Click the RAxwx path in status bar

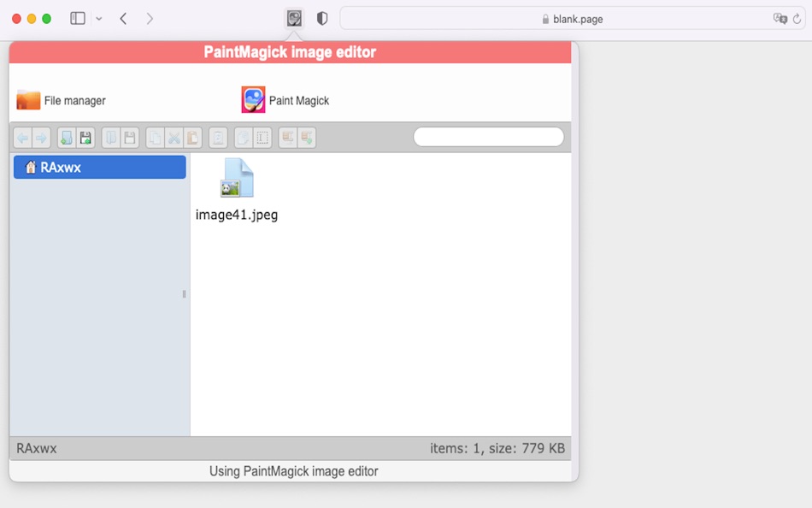(x=36, y=448)
